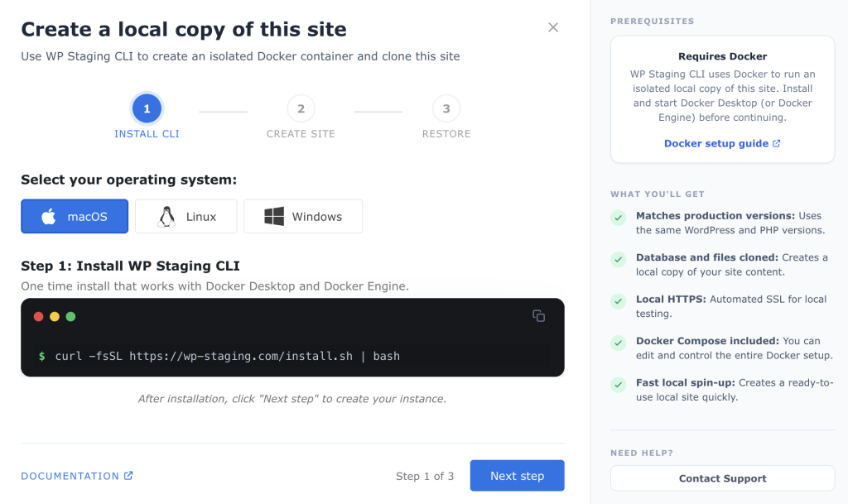Click the external-link icon beside DOCUMENTATION
848x504 pixels.
tap(129, 476)
